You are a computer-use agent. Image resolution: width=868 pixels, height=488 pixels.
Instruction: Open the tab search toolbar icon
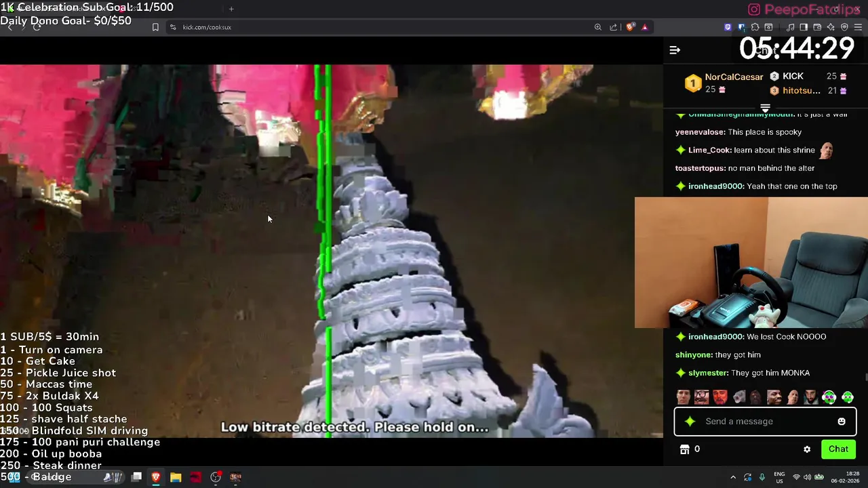pos(768,27)
